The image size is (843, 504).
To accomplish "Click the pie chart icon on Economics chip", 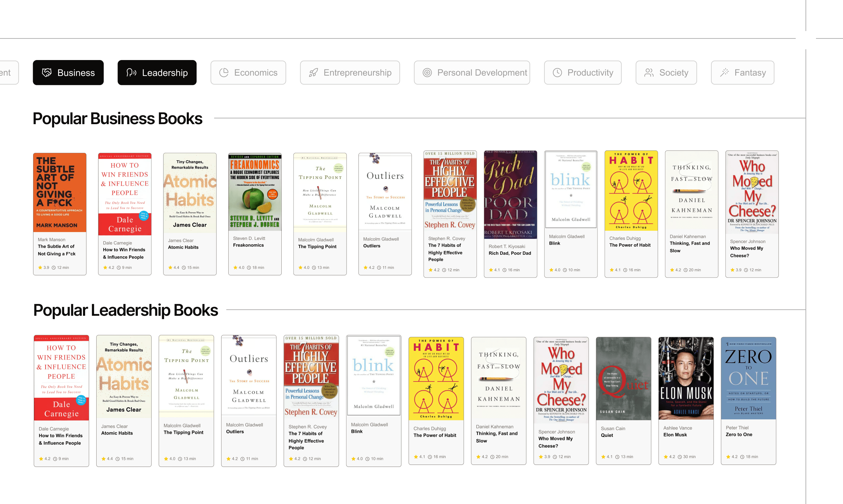I will coord(224,72).
